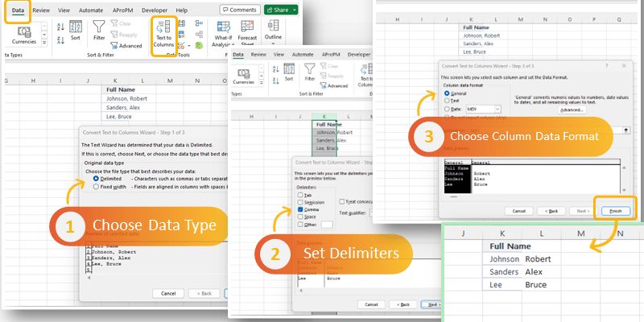This screenshot has width=644, height=322.
Task: Switch to the View tab in Step 1 ribbon
Action: click(64, 10)
